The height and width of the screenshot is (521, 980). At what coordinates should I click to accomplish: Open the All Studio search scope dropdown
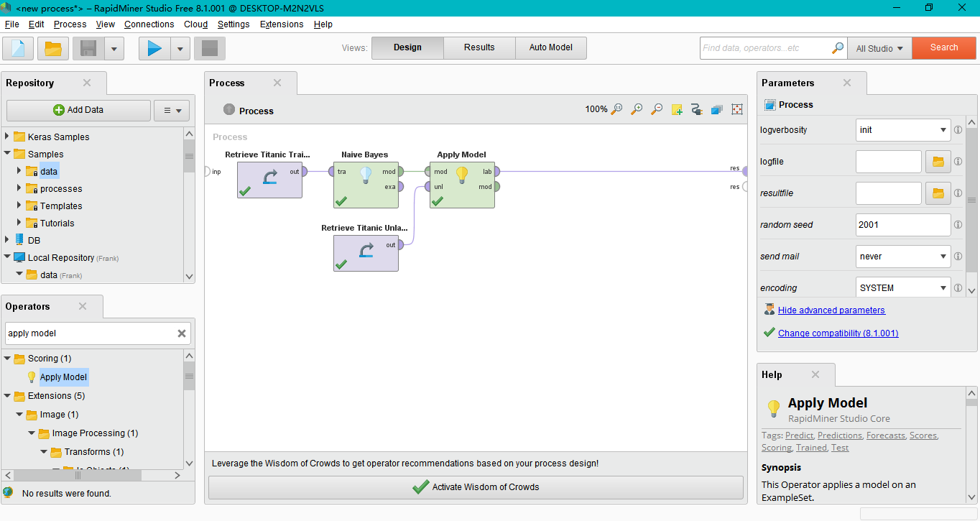pos(879,48)
